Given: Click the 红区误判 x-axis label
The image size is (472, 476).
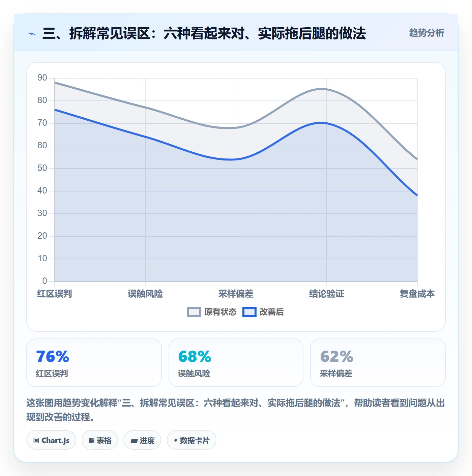Looking at the screenshot, I should pos(55,294).
